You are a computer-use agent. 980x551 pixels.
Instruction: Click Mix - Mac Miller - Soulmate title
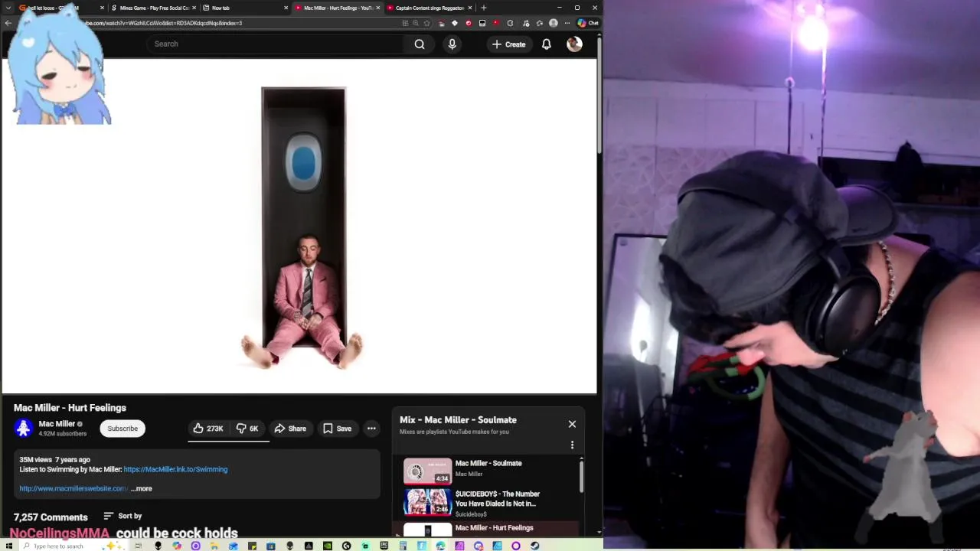click(x=458, y=420)
